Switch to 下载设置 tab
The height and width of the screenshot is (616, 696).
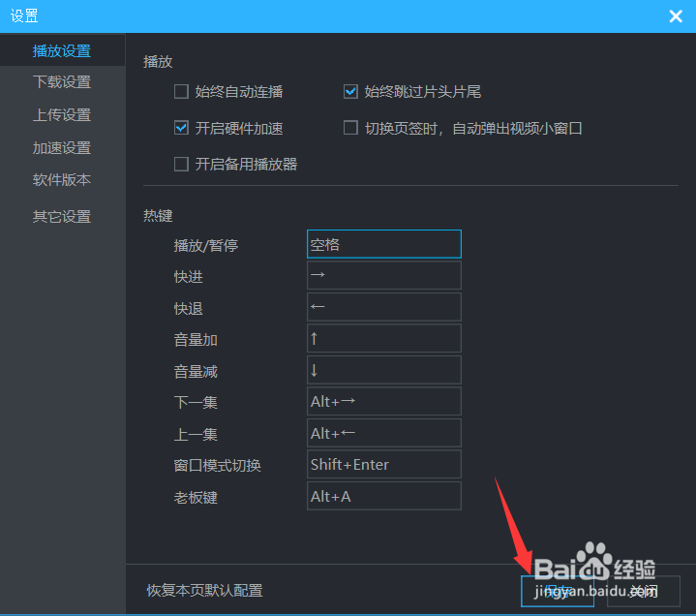[x=62, y=82]
